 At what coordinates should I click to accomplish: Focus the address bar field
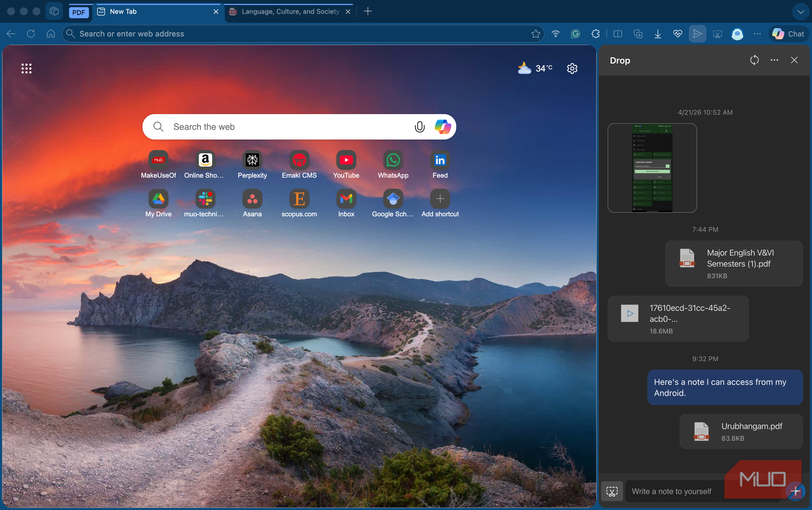point(303,34)
